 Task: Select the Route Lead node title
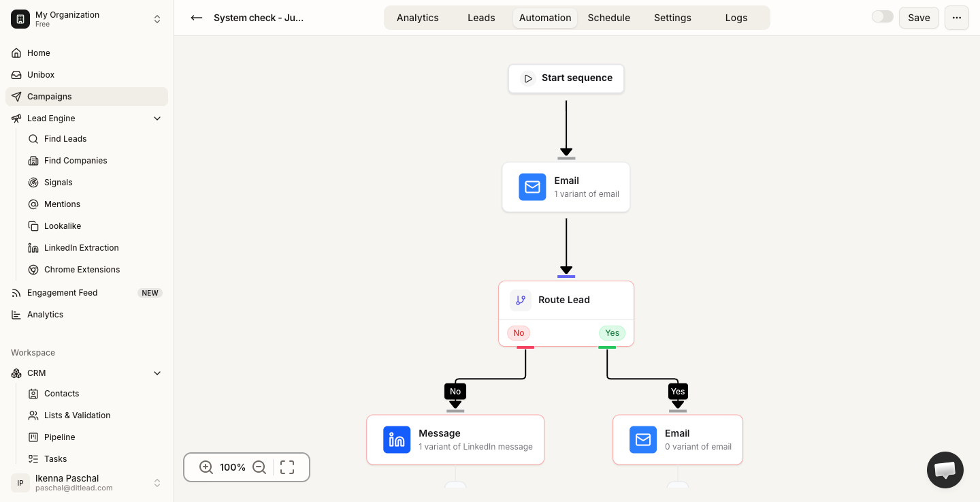(x=564, y=300)
